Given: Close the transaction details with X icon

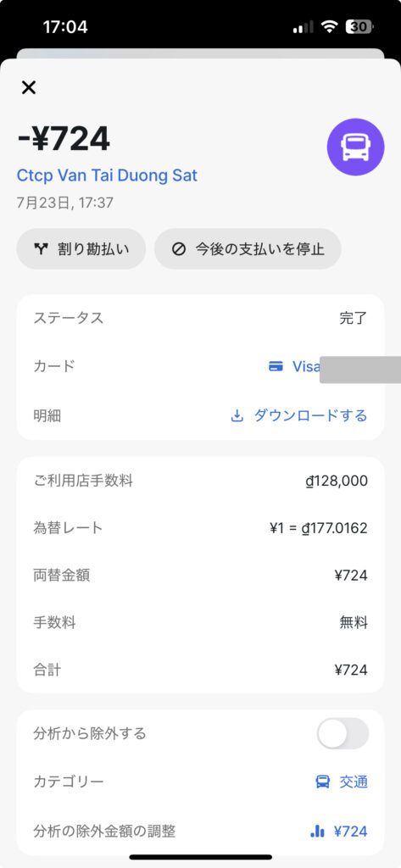Looking at the screenshot, I should coord(28,87).
